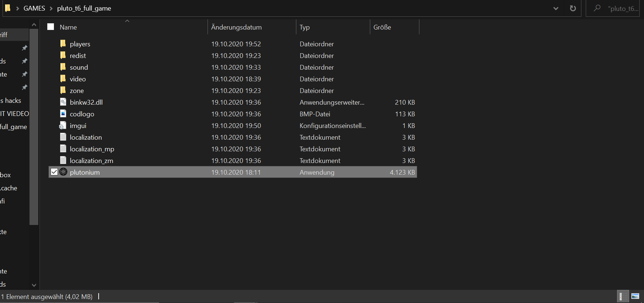Click the 4.123 KB size cell
Viewport: 644px width, 303px height.
point(402,172)
